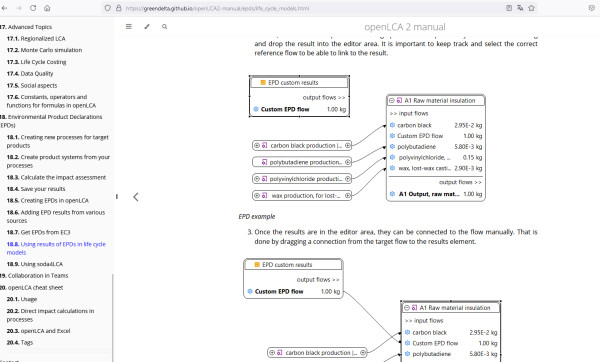Screen dimensions: 600x362
Task: Click the sidebar resize handle
Action: tap(116, 196)
